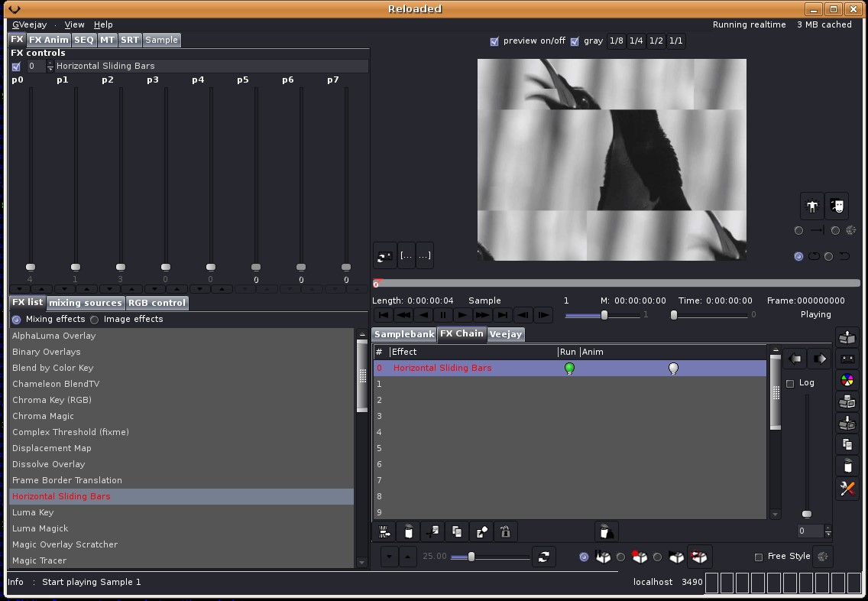Click the circular arrows button beside speed slider
This screenshot has height=601, width=868.
543,557
